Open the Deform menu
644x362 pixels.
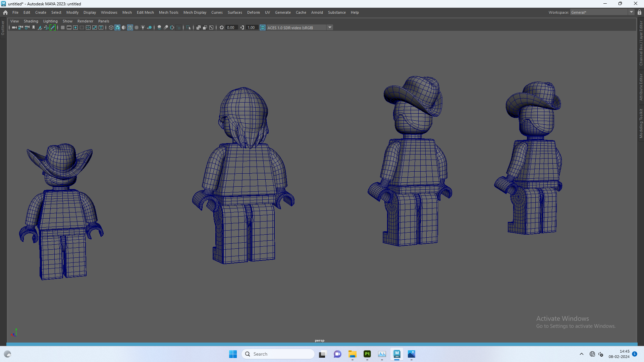[254, 12]
